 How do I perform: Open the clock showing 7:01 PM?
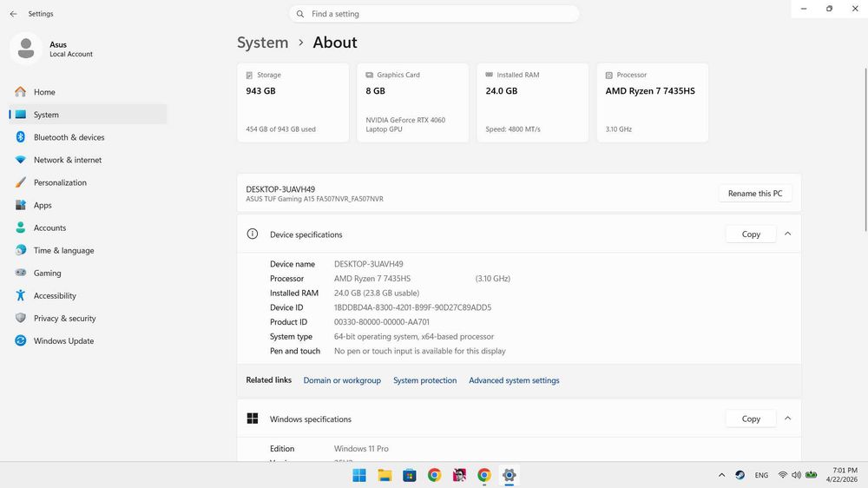842,475
